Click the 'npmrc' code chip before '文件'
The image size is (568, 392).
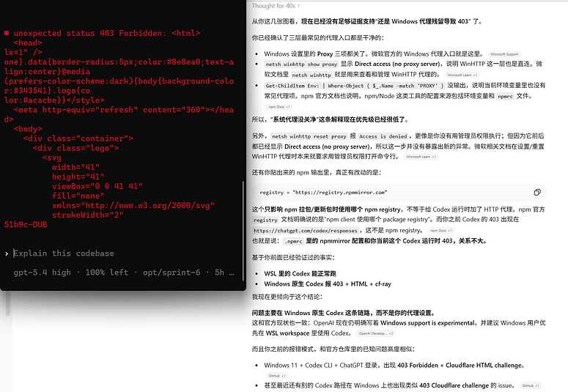click(505, 97)
